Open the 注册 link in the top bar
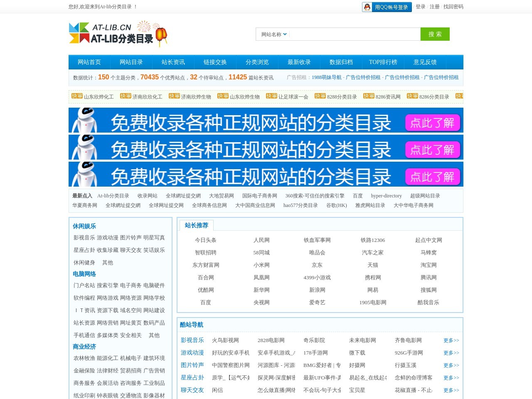 (434, 7)
